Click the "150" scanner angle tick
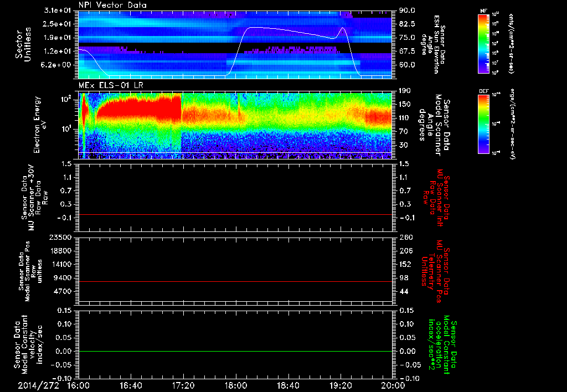 point(406,105)
